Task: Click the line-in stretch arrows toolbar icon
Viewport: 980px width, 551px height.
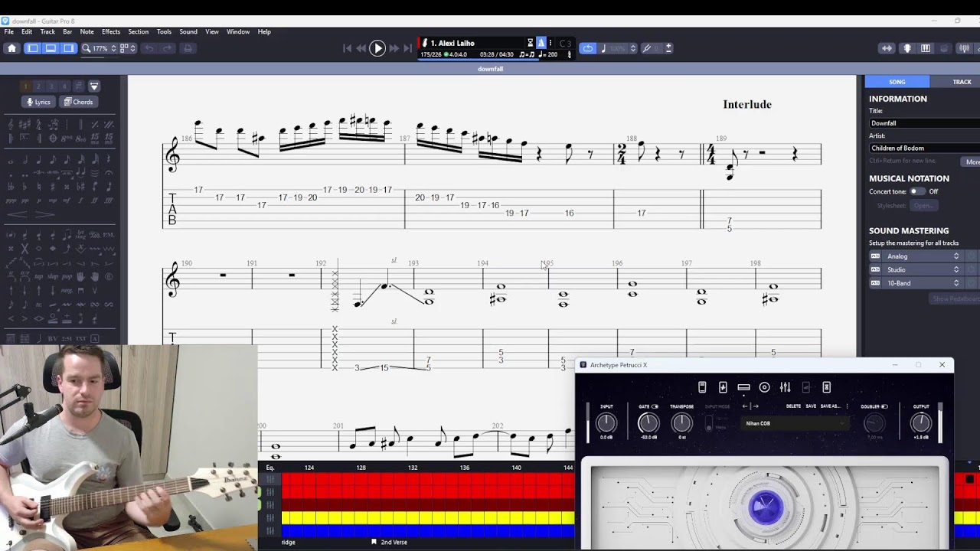Action: click(x=887, y=48)
